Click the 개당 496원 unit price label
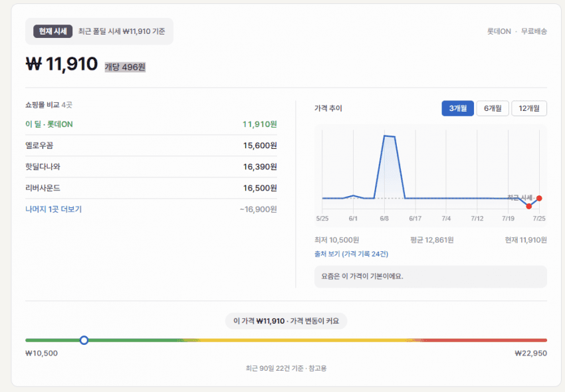 [x=125, y=67]
